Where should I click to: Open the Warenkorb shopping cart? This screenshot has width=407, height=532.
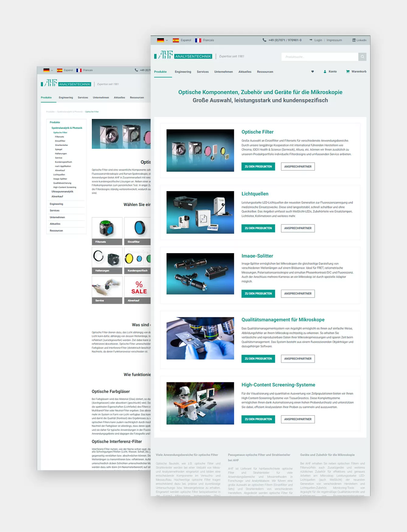[x=356, y=72]
